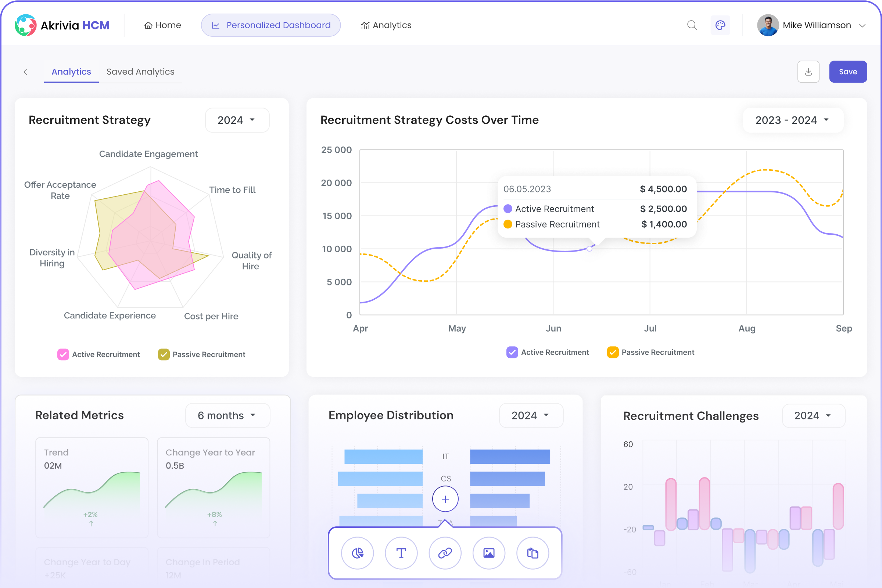This screenshot has height=588, width=882.
Task: Click the Candidate Engagement radar axis label
Action: point(148,154)
